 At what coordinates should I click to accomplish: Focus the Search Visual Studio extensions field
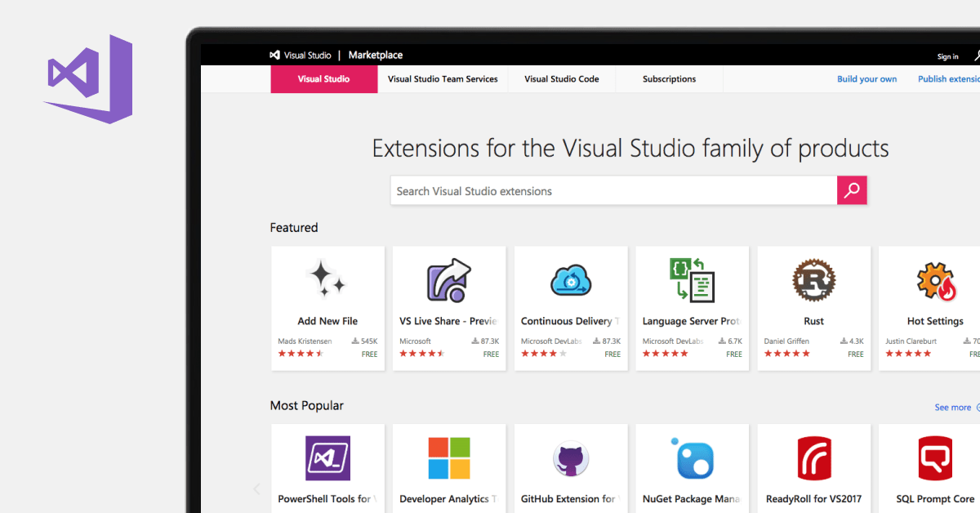[x=613, y=190]
